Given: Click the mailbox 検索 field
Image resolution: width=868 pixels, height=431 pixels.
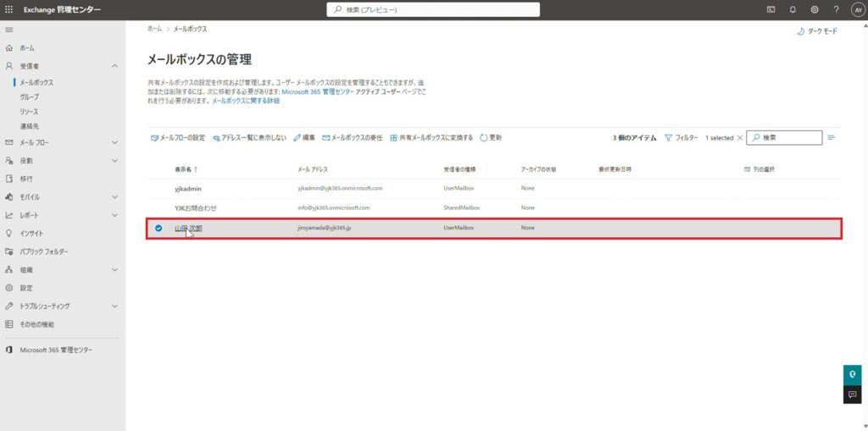Looking at the screenshot, I should coord(784,138).
